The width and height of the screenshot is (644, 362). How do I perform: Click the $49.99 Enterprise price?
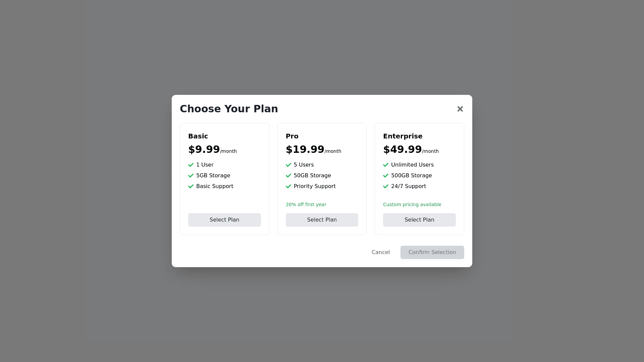402,149
